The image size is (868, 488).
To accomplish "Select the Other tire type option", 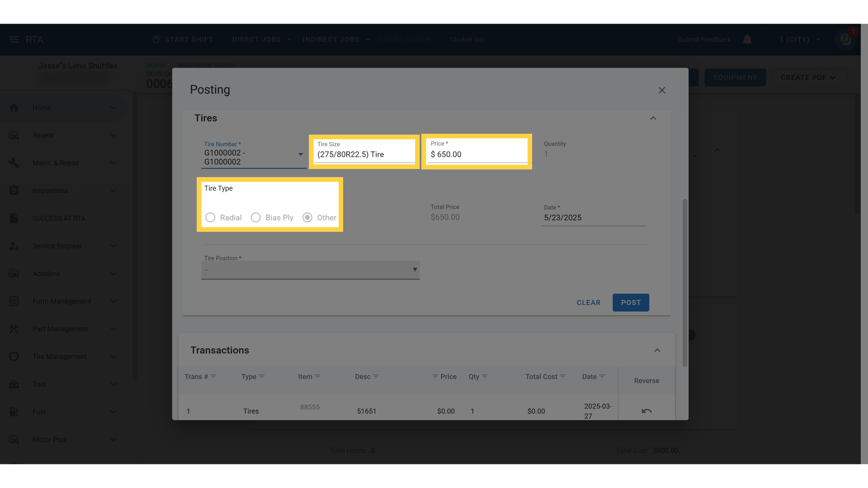I will point(307,217).
